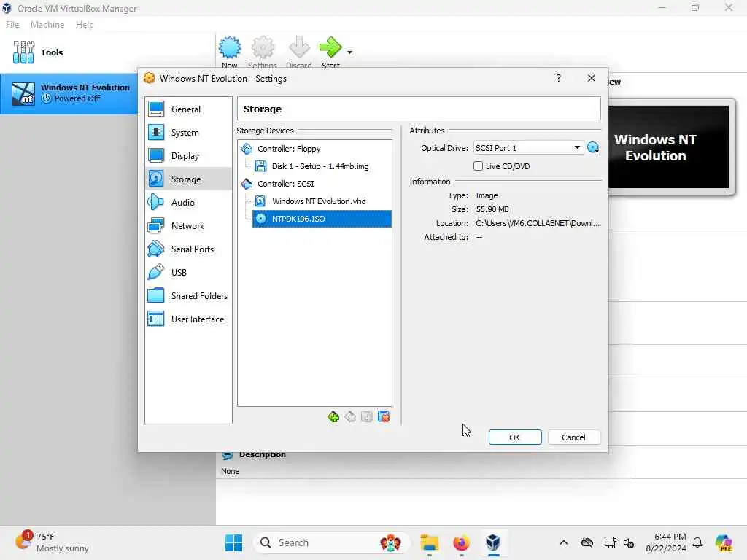Image resolution: width=747 pixels, height=560 pixels.
Task: Select NTPDK196.ISO optical image
Action: 322,219
